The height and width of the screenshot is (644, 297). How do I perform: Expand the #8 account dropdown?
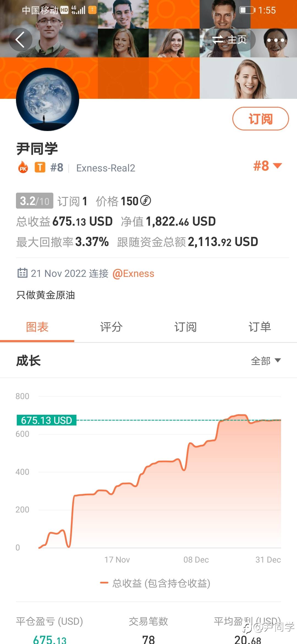(x=267, y=166)
